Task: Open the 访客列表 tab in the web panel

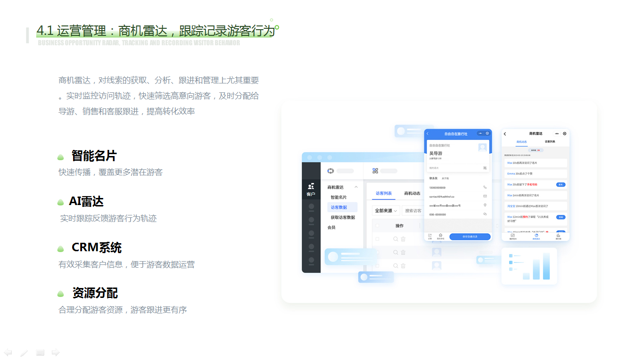Action: (x=383, y=193)
